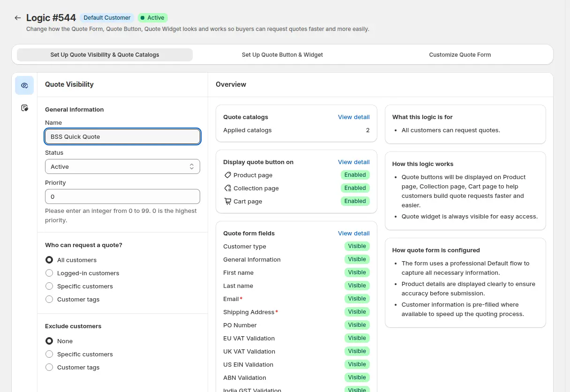Image resolution: width=570 pixels, height=392 pixels.
Task: Click the Name input field with BSS Quick Quote
Action: (122, 136)
